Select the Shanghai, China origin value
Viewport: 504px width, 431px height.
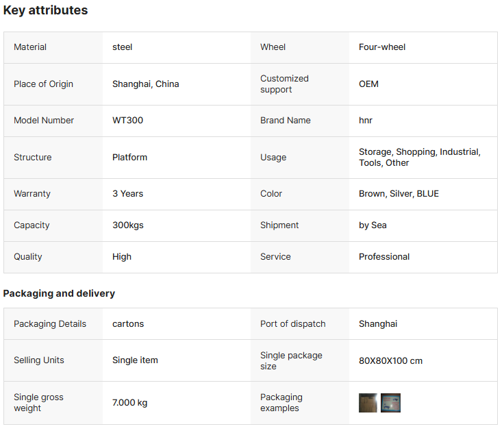coord(145,84)
